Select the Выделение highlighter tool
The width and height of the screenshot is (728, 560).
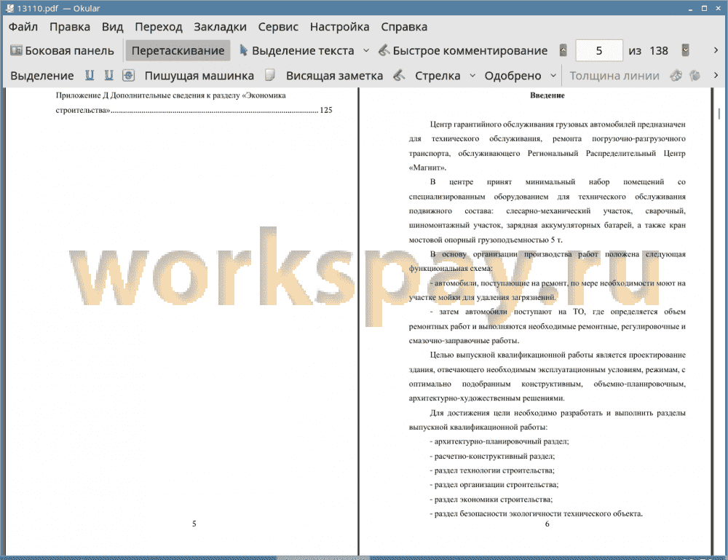coord(41,76)
